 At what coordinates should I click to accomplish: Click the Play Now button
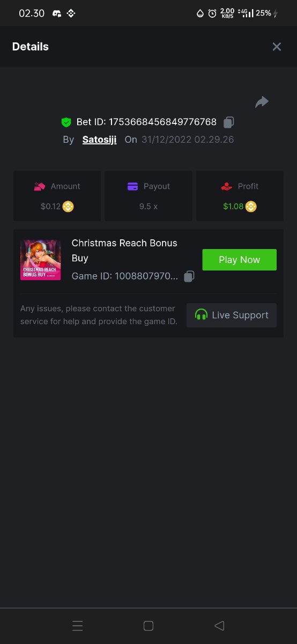pos(239,260)
